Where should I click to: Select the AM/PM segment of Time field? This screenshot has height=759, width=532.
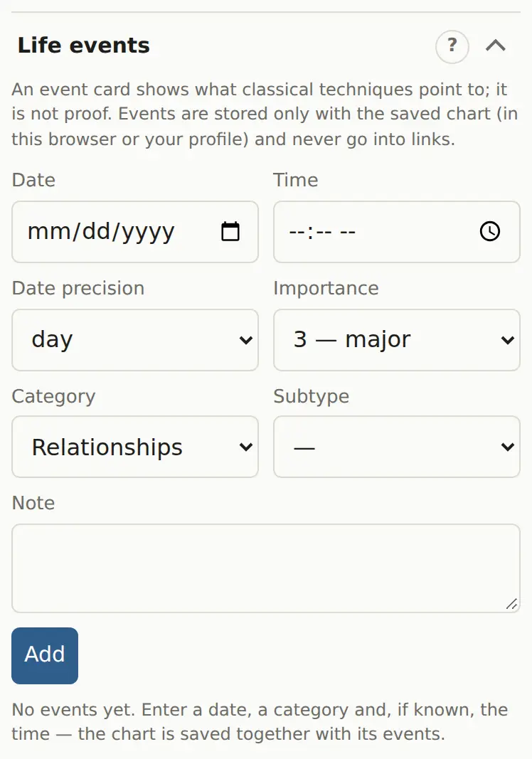tap(348, 232)
